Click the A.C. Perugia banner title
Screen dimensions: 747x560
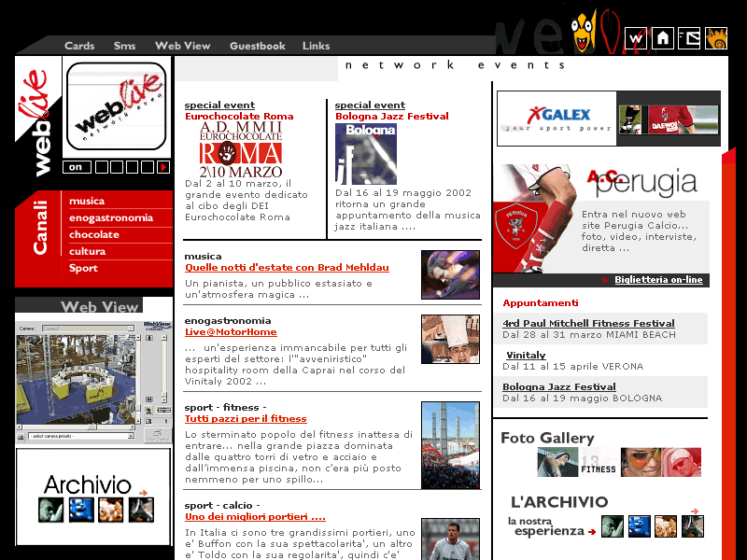pos(641,181)
